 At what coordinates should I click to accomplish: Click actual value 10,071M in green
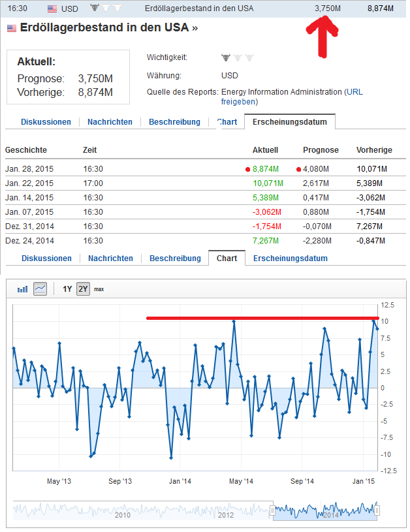pos(268,183)
